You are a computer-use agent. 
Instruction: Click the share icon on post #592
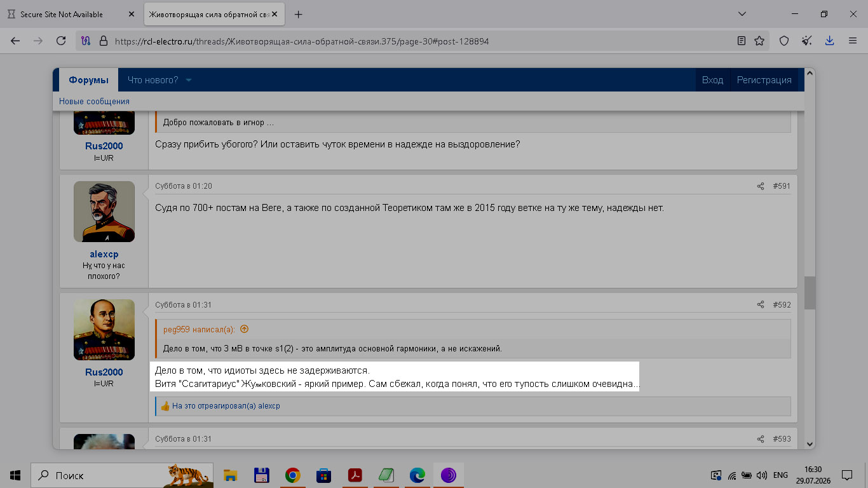[761, 305]
